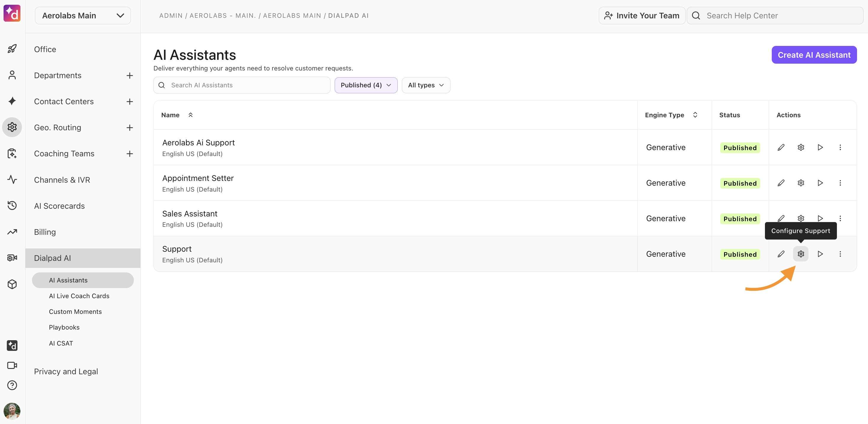Open the cube package sidebar icon
The image size is (868, 424).
point(12,284)
